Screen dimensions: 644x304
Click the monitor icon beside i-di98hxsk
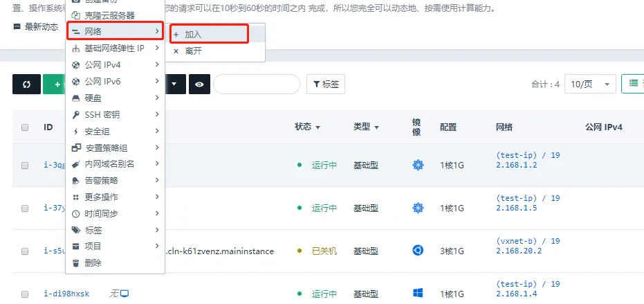tap(125, 294)
